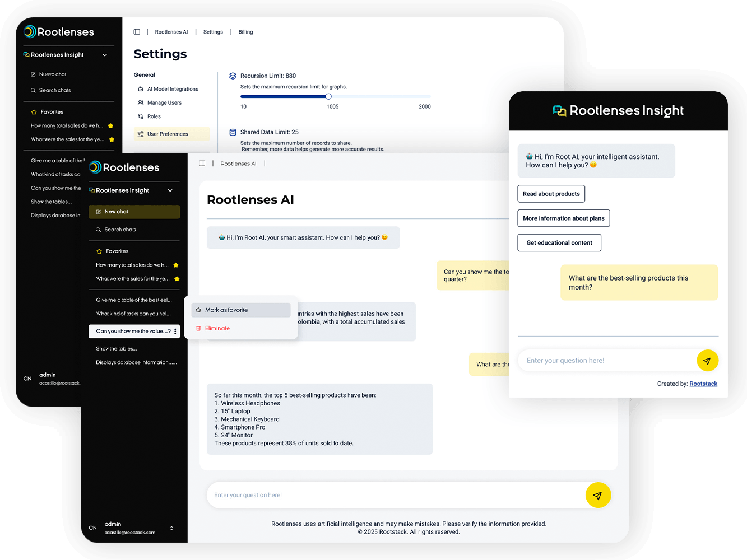
Task: Send message with the yellow paper-plane icon
Action: (598, 495)
